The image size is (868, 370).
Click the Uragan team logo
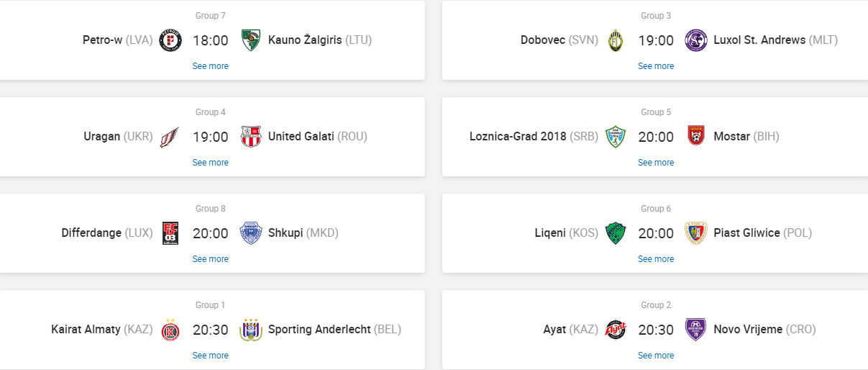[x=170, y=137]
